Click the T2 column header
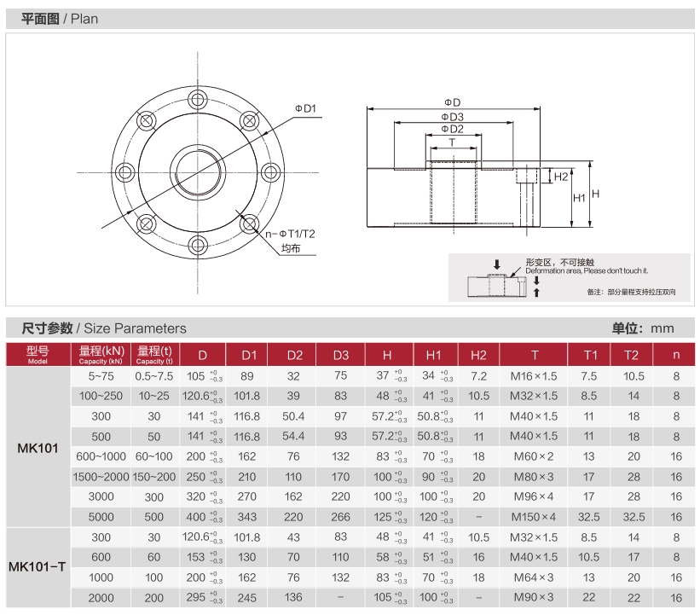Viewport: 700px width, 615px height. pos(631,355)
